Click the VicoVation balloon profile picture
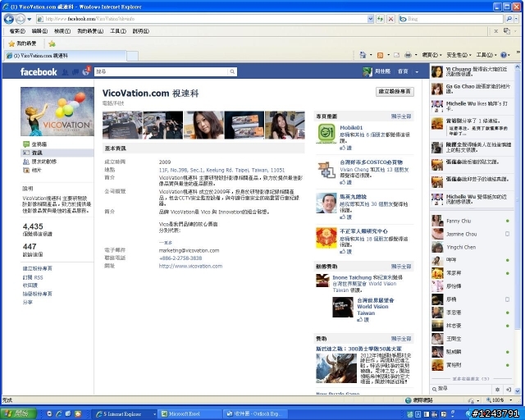Screen dimensions: 525x420 [x=57, y=112]
